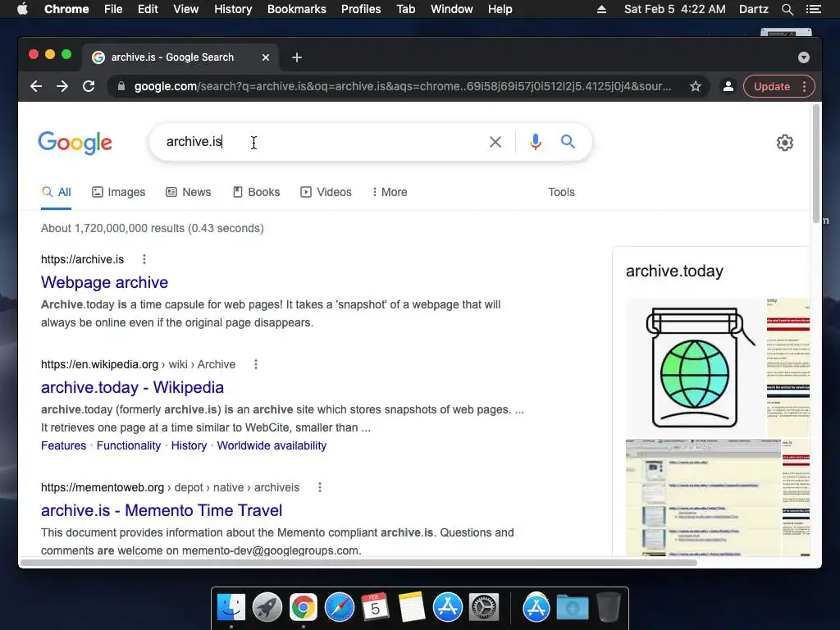The height and width of the screenshot is (630, 840).
Task: Open a new tab with the plus icon
Action: [x=297, y=57]
